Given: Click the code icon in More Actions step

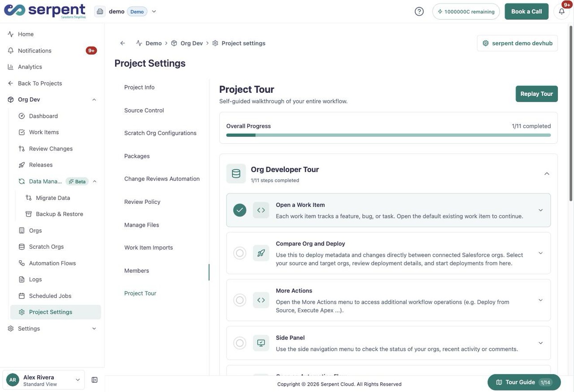Looking at the screenshot, I should tap(261, 300).
